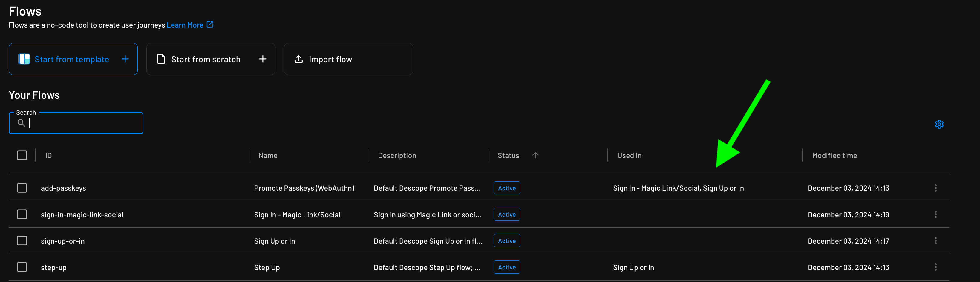Open options menu for Promote Passkeys flow

click(936, 187)
